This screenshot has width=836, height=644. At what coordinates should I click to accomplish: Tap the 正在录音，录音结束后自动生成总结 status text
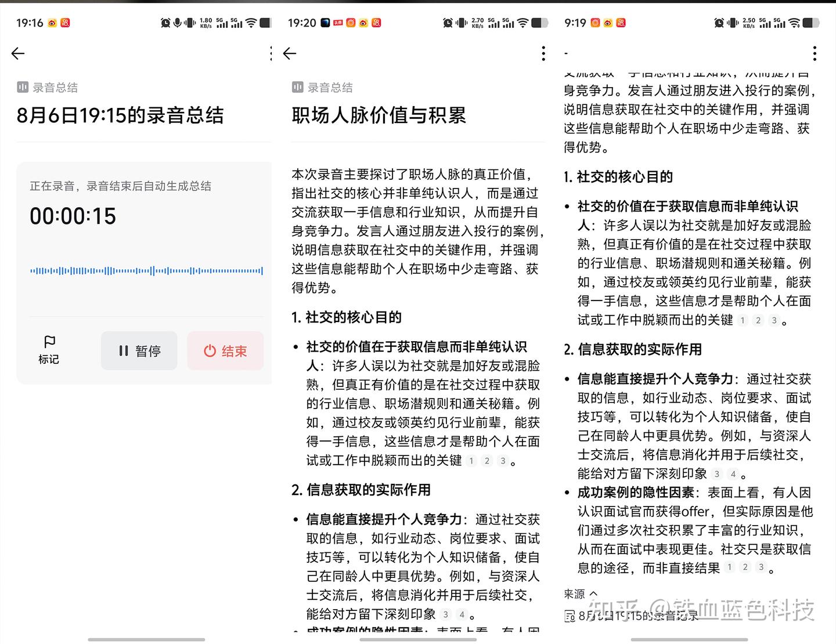pyautogui.click(x=121, y=186)
